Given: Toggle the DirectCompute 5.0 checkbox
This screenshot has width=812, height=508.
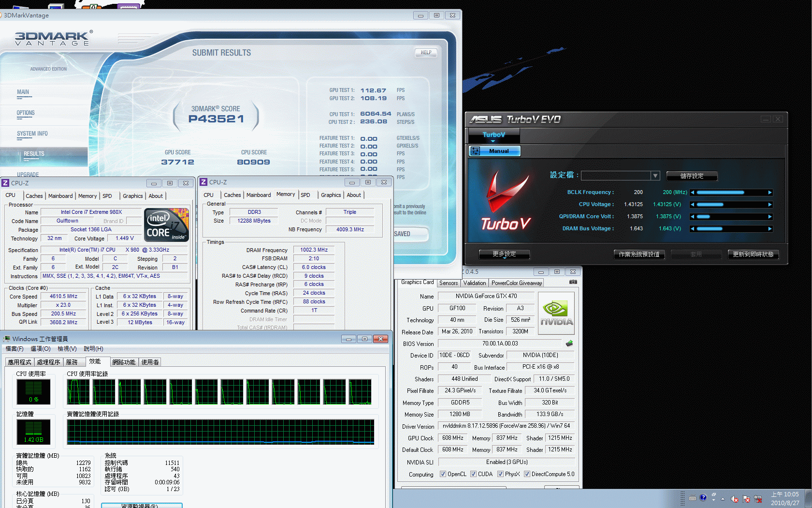Looking at the screenshot, I should [527, 474].
